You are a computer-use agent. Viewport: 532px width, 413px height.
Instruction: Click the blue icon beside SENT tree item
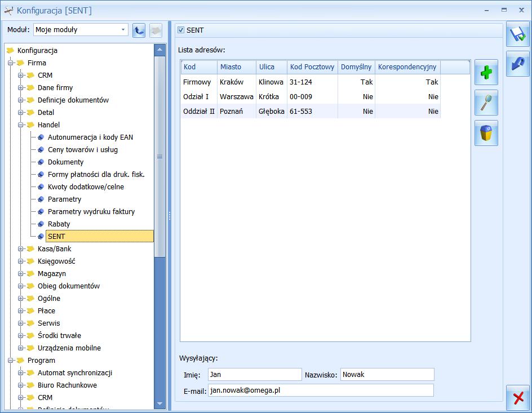coord(41,236)
